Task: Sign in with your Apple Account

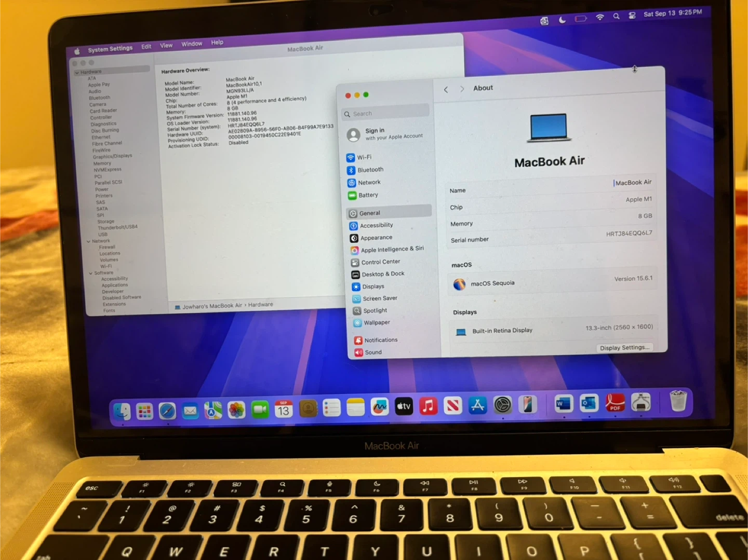Action: pos(386,134)
